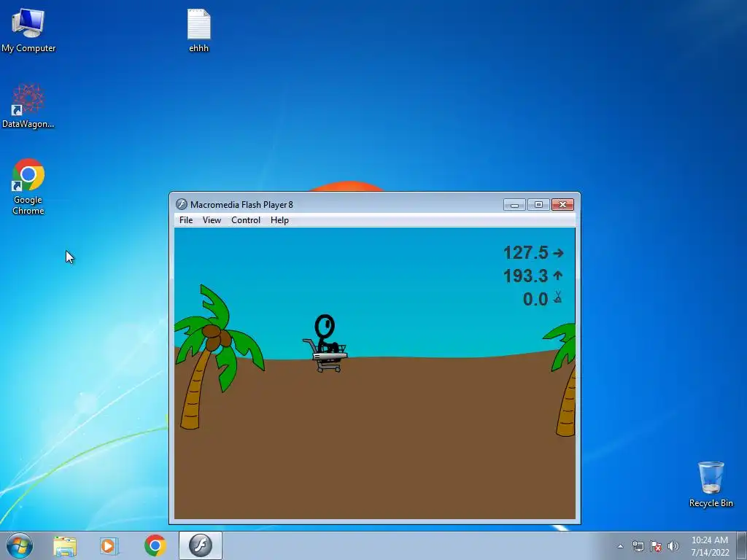This screenshot has width=747, height=560.
Task: Click the stickman in the shopping cart
Action: [x=325, y=343]
